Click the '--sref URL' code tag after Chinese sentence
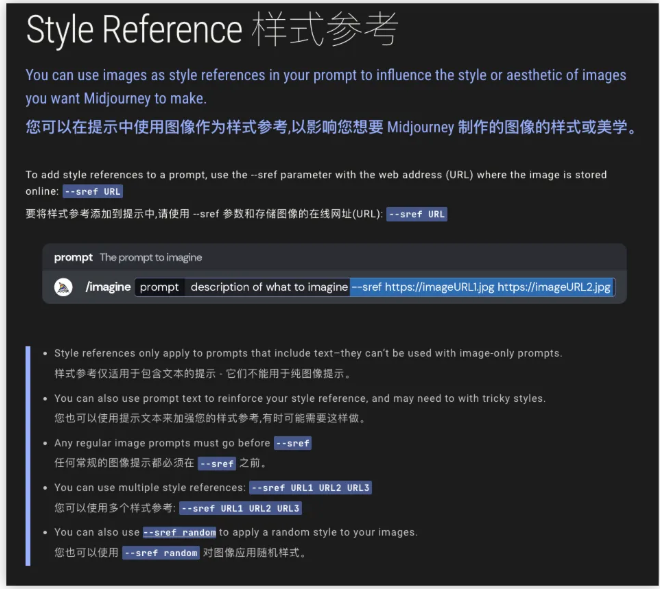The height and width of the screenshot is (589, 660). [x=417, y=214]
